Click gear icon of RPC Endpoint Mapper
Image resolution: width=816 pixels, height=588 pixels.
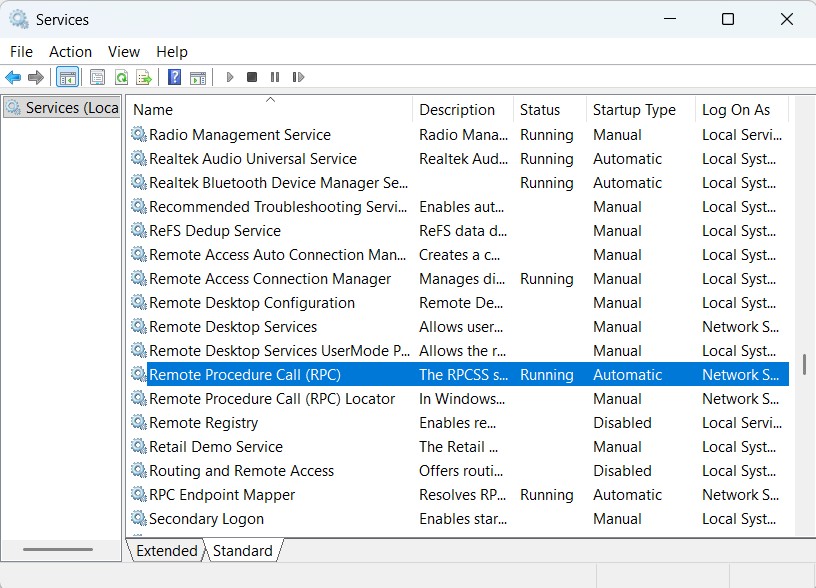click(138, 494)
